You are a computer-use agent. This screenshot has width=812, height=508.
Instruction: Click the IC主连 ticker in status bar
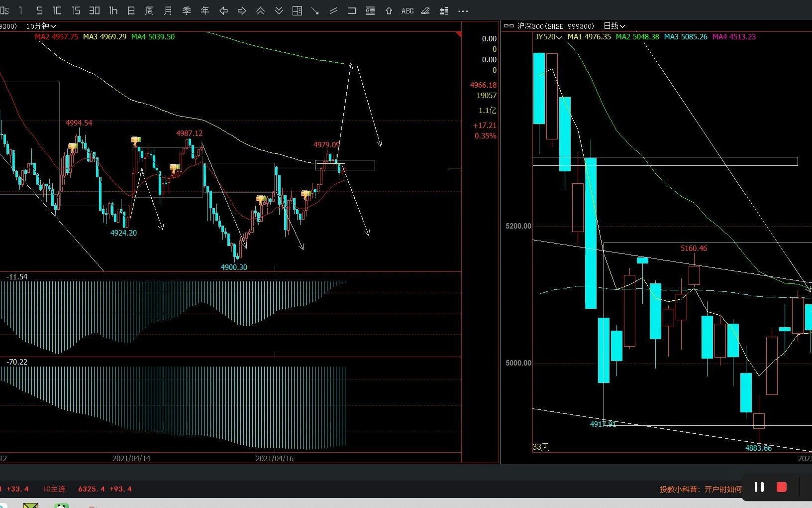tap(54, 489)
